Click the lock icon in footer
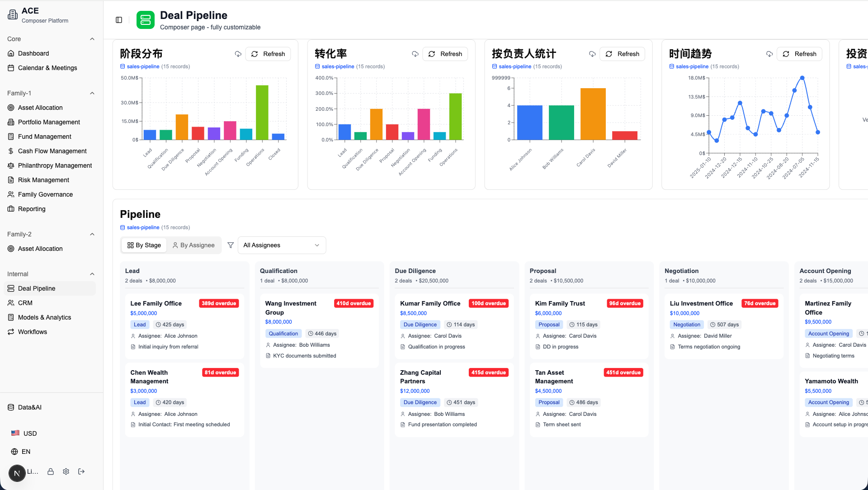This screenshot has height=490, width=868. [51, 471]
